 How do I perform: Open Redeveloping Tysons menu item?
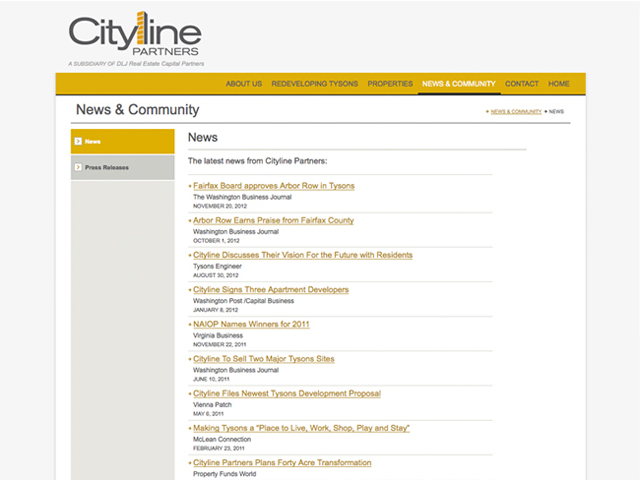pos(315,84)
